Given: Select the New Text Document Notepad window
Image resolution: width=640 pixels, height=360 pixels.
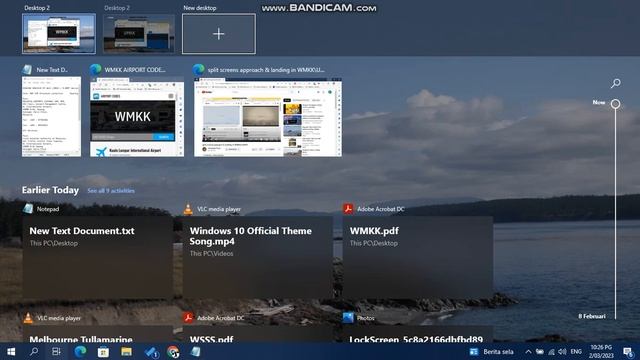Looking at the screenshot, I should point(51,116).
